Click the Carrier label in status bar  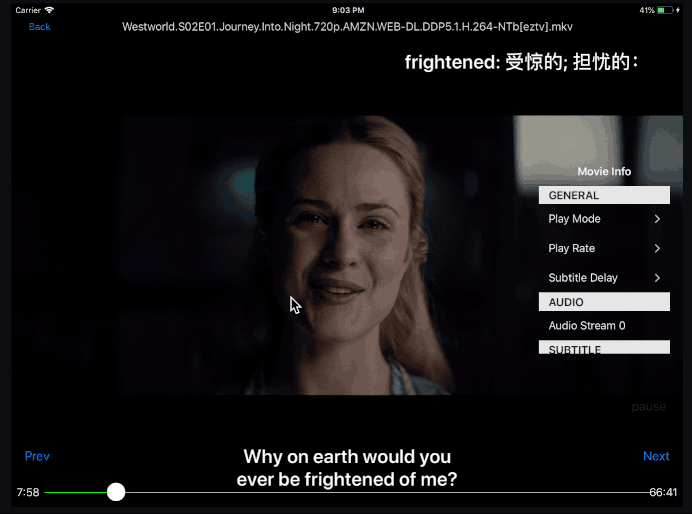tap(28, 10)
